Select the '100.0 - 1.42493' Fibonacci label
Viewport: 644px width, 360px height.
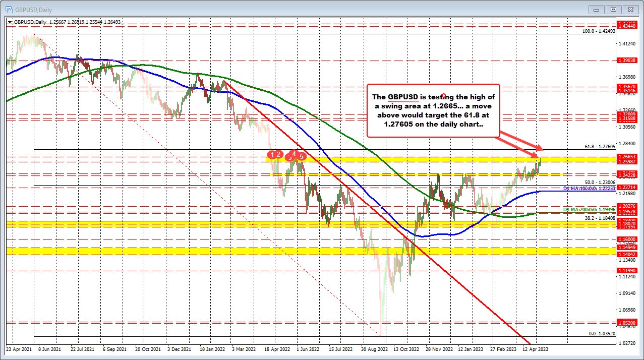tap(599, 31)
